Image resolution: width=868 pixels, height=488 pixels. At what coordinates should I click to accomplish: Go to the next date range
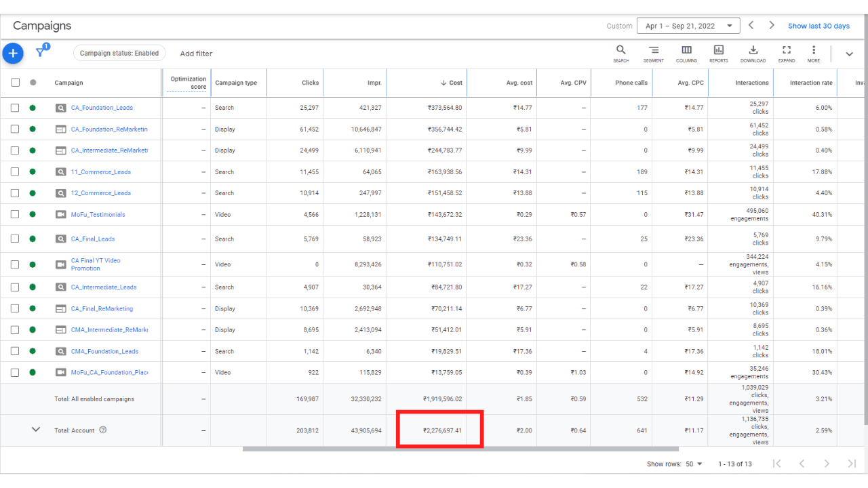pyautogui.click(x=772, y=25)
